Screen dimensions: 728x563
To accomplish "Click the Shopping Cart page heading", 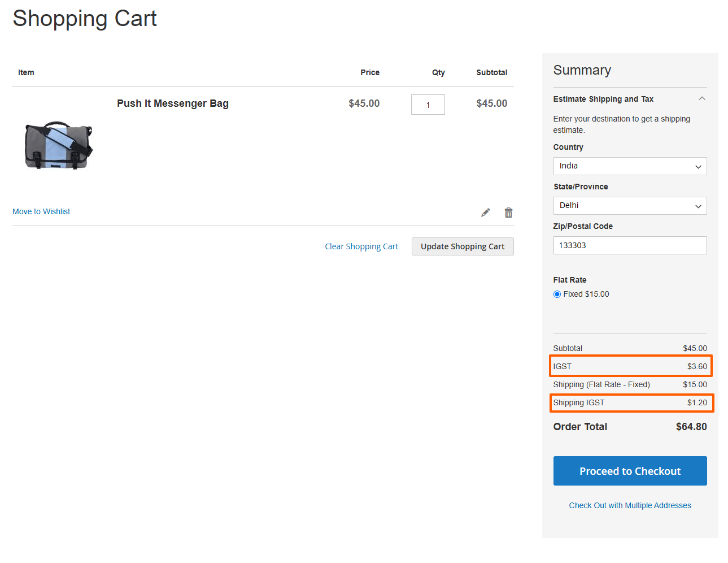I will pyautogui.click(x=85, y=19).
